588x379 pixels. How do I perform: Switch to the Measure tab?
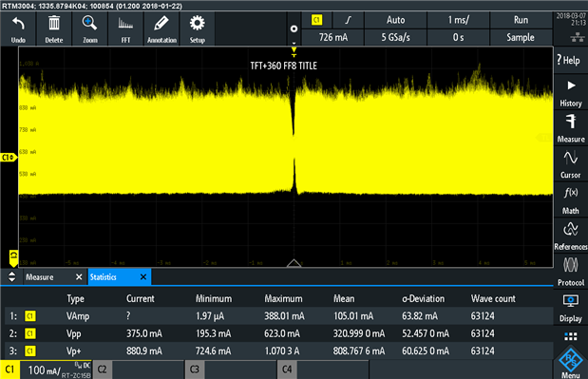pyautogui.click(x=40, y=277)
